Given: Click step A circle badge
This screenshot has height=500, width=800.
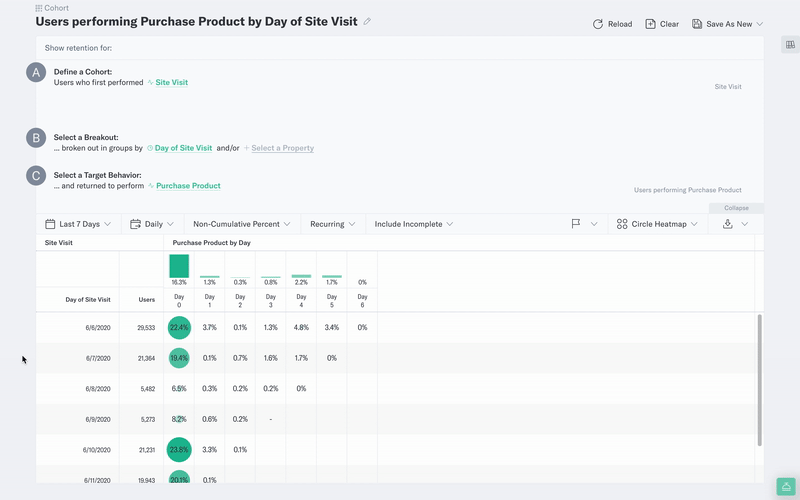Looking at the screenshot, I should click(x=36, y=72).
